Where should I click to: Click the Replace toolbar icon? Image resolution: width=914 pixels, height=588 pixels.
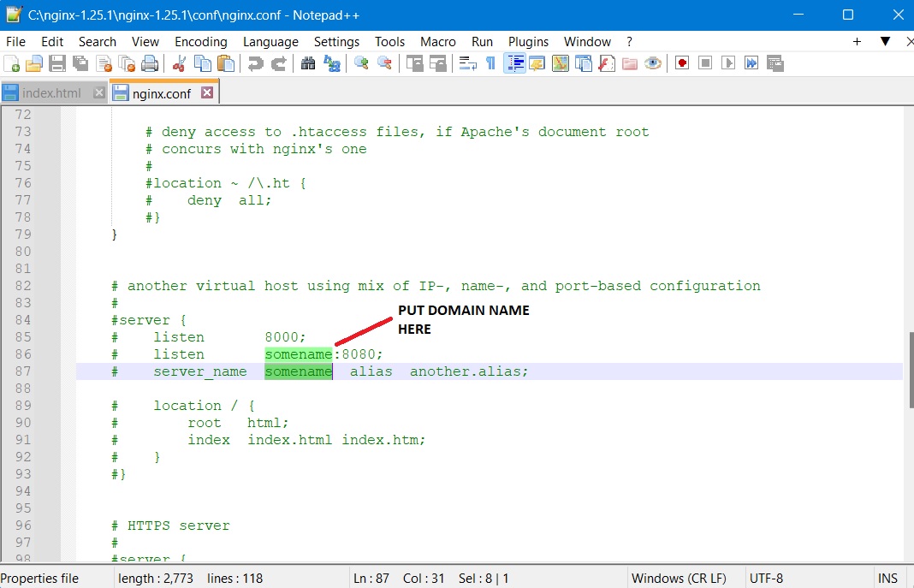(331, 63)
